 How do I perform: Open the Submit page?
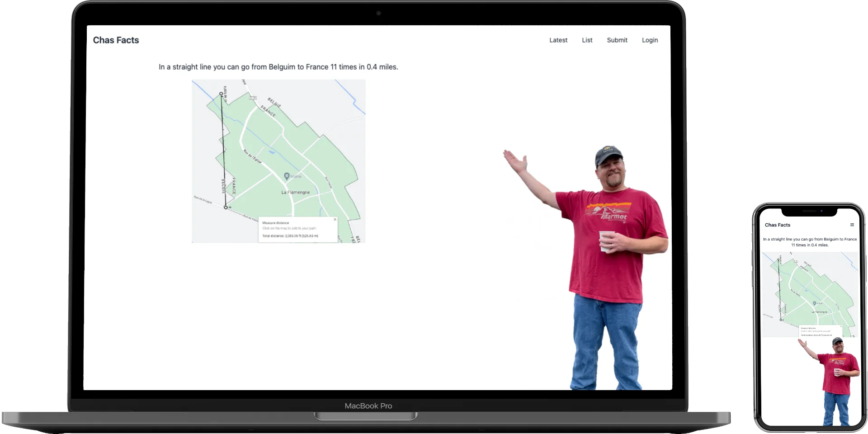[617, 40]
